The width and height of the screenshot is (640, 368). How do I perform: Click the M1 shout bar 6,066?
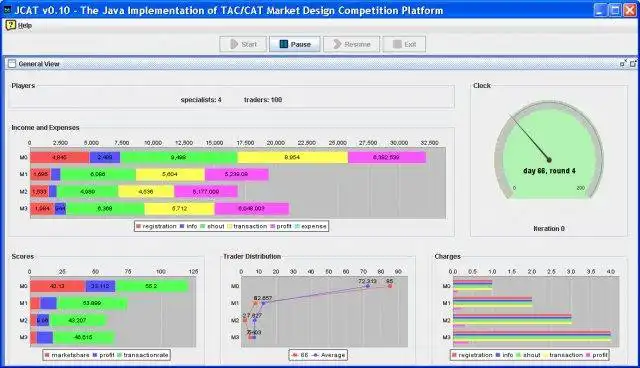point(98,174)
